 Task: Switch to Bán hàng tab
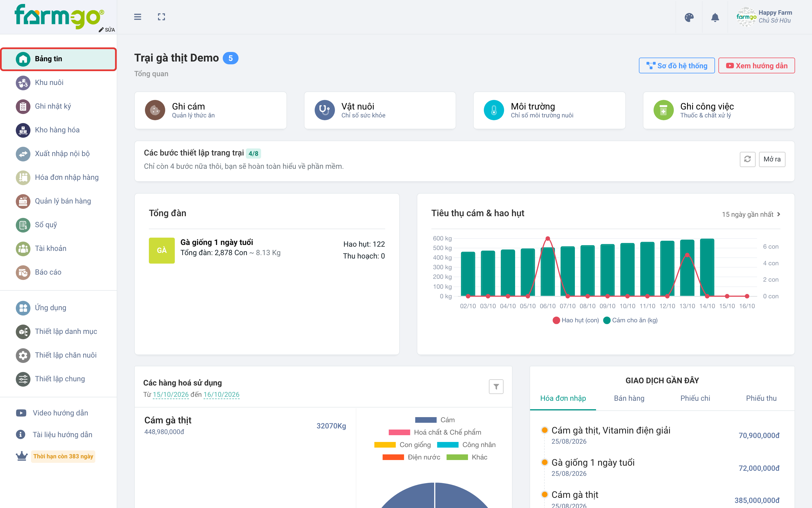(x=629, y=398)
